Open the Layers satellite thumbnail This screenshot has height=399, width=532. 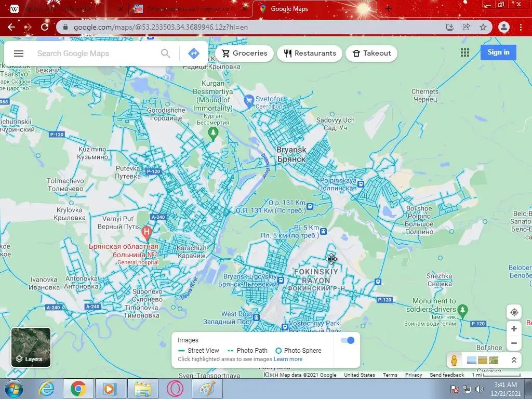(x=31, y=347)
